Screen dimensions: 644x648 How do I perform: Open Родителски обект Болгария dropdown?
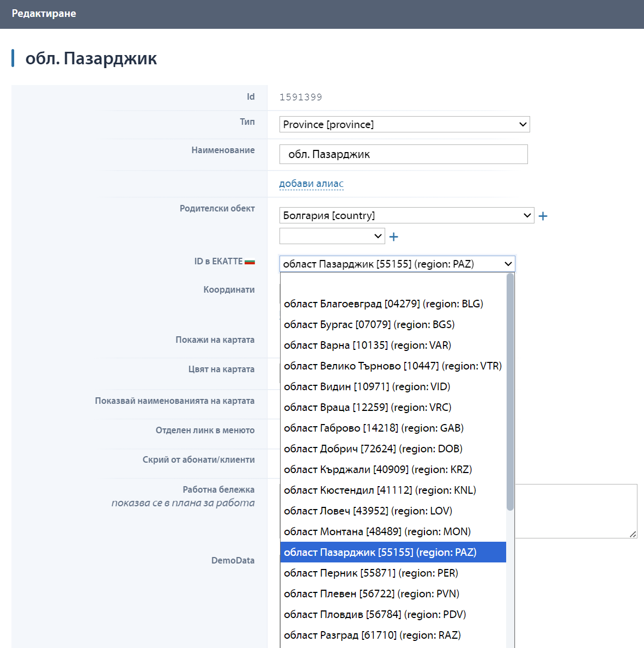406,215
